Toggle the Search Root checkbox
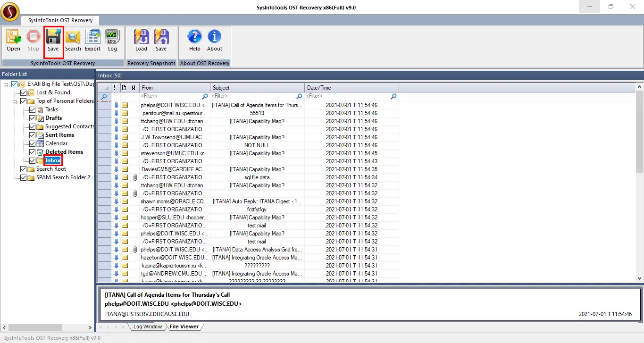644x343 pixels. (x=24, y=169)
